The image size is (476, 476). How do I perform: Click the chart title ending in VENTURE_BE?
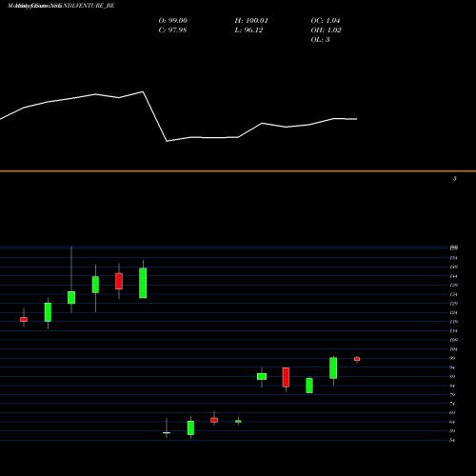coord(61,6)
